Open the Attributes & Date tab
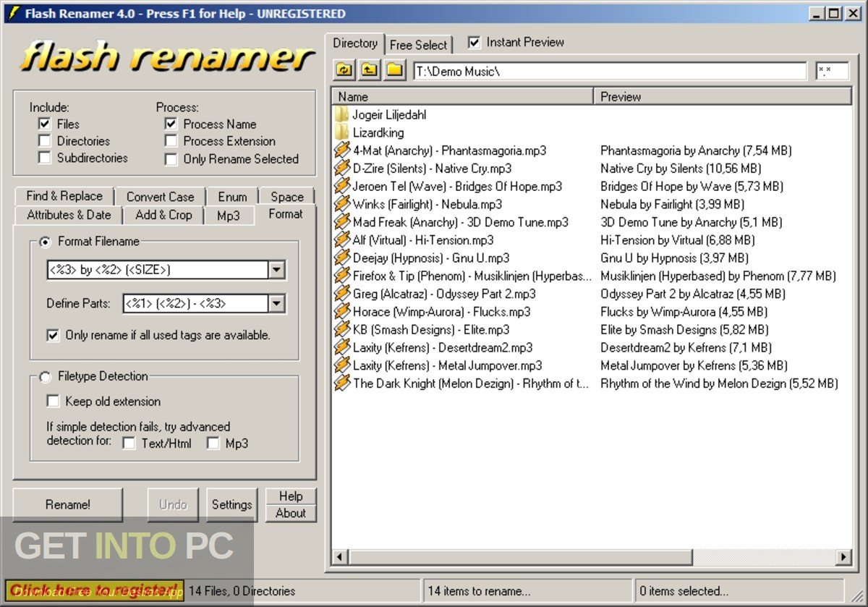The width and height of the screenshot is (868, 607). coord(69,215)
